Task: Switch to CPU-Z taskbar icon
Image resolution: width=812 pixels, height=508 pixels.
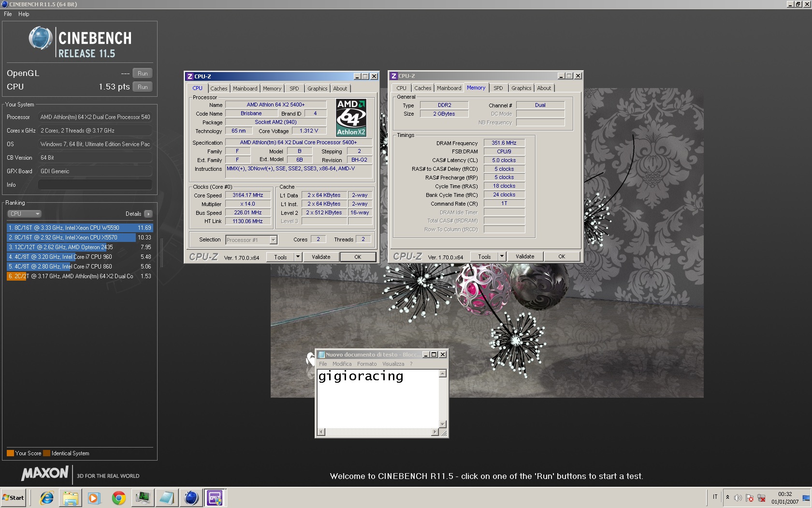Action: 215,498
